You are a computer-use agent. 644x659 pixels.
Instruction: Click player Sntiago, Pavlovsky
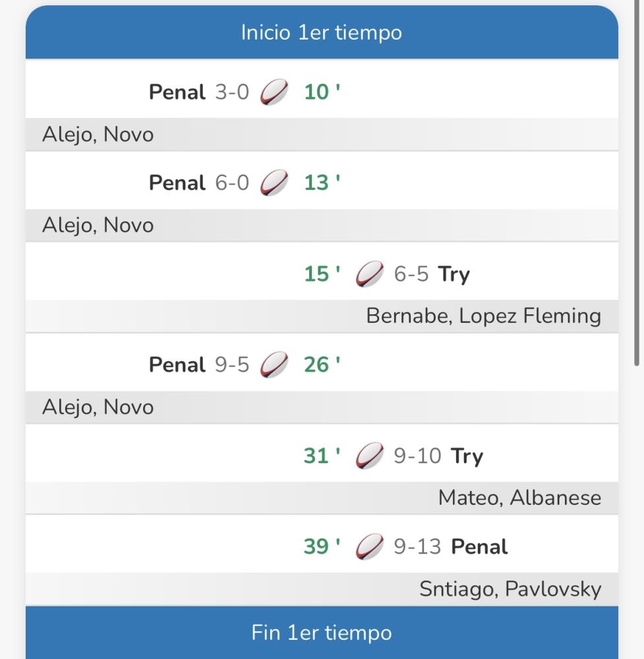510,589
